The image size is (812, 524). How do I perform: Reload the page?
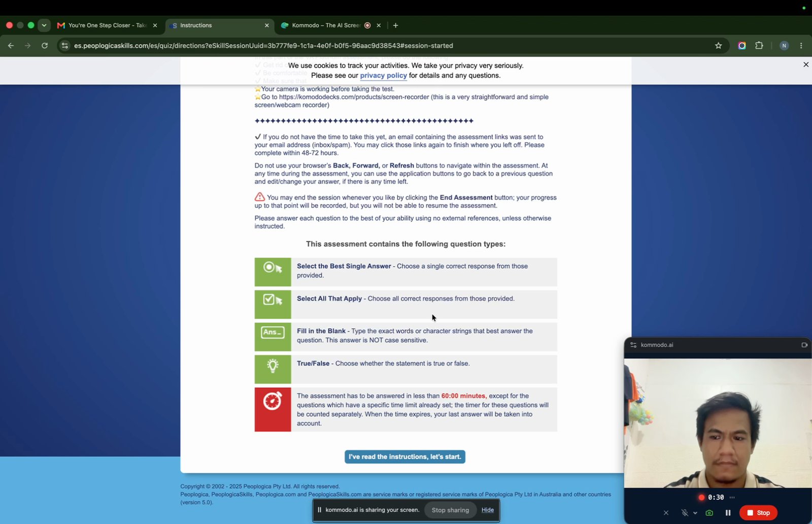pyautogui.click(x=45, y=46)
